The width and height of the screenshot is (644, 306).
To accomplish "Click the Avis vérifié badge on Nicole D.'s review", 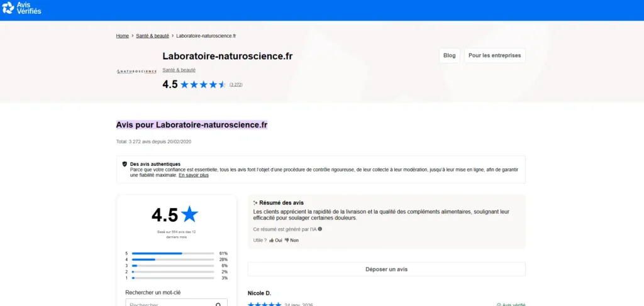I will pos(511,304).
